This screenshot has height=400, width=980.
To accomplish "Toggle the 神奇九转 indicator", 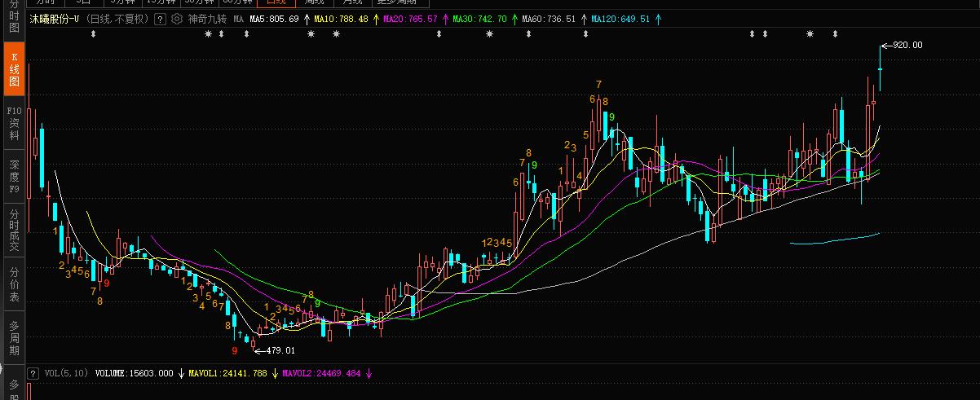I will pyautogui.click(x=207, y=18).
